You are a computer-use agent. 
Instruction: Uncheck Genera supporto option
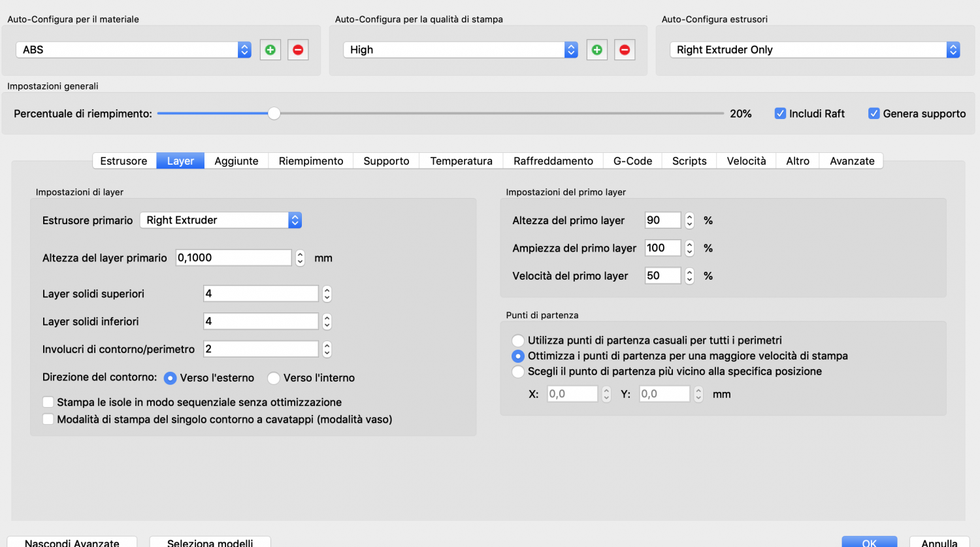click(874, 114)
